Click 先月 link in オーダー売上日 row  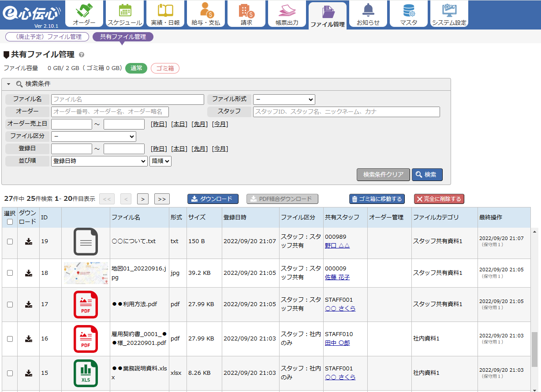pos(200,124)
